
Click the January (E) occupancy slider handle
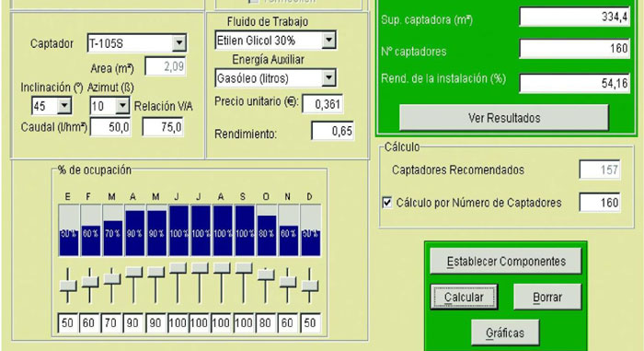[68, 286]
